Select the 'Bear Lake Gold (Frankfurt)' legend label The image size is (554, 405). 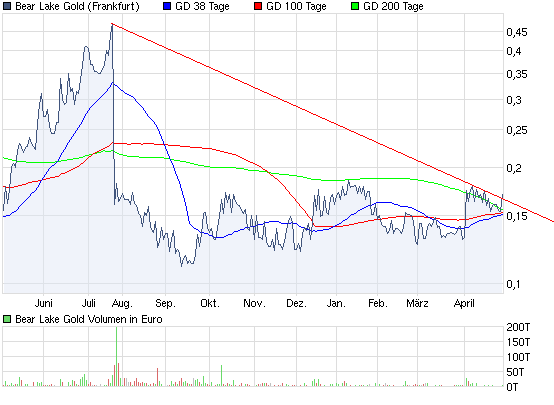[77, 6]
